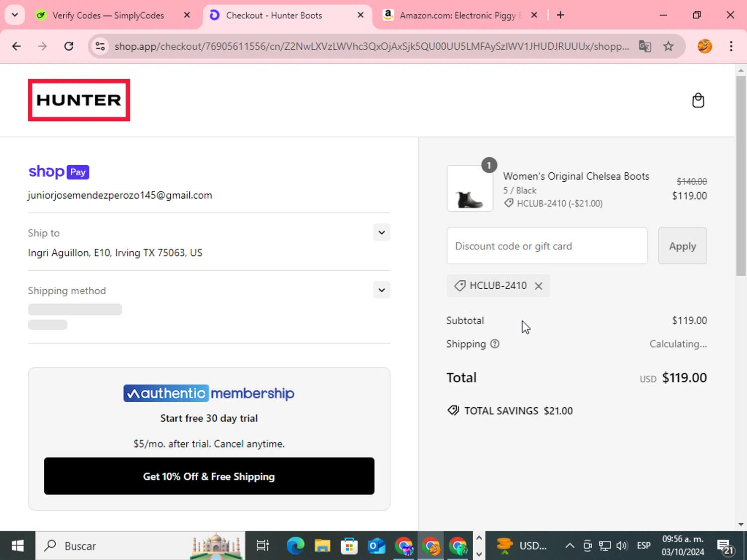
Task: Remove the HCLUB-2410 discount code
Action: pos(538,286)
